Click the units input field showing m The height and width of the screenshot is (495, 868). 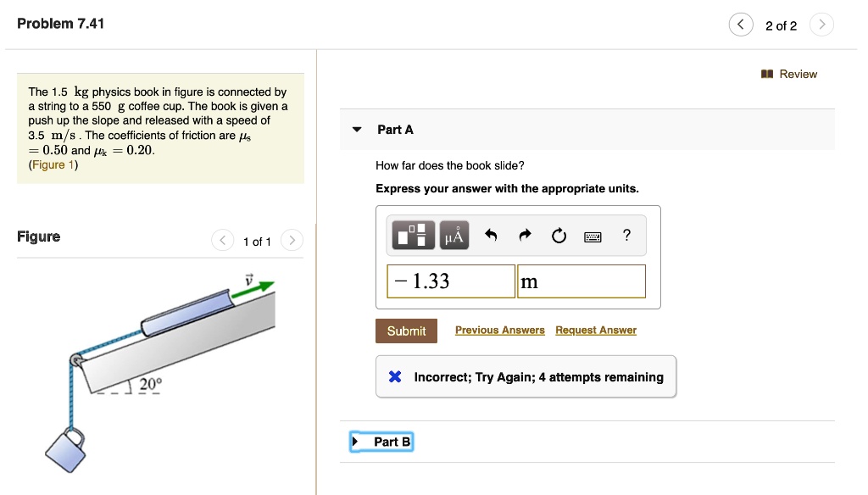pos(581,281)
